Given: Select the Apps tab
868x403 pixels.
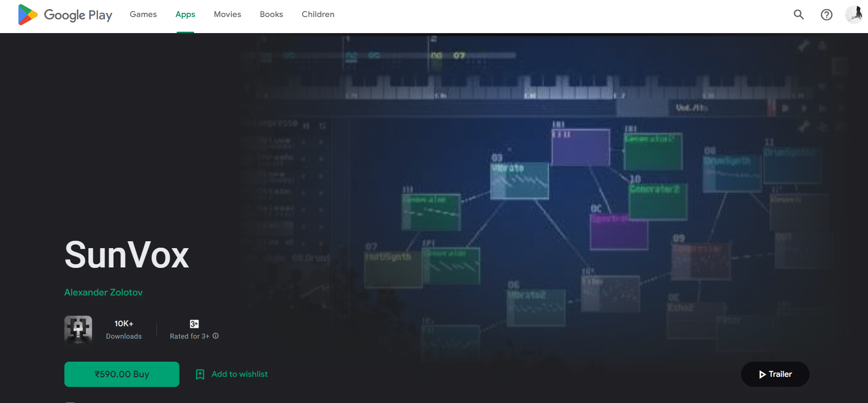Looking at the screenshot, I should [185, 14].
